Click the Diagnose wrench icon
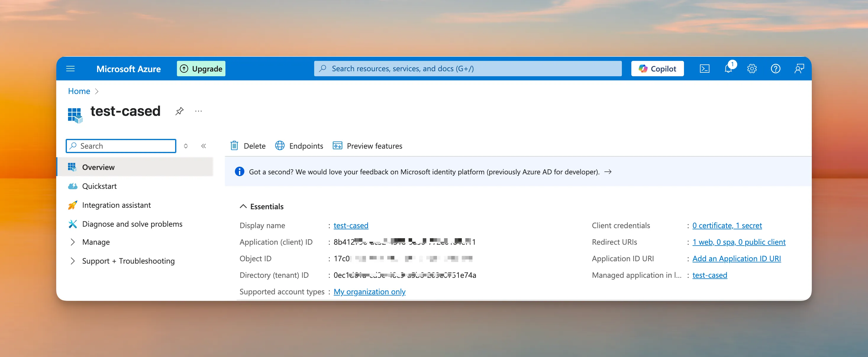This screenshot has height=357, width=868. pos(72,224)
